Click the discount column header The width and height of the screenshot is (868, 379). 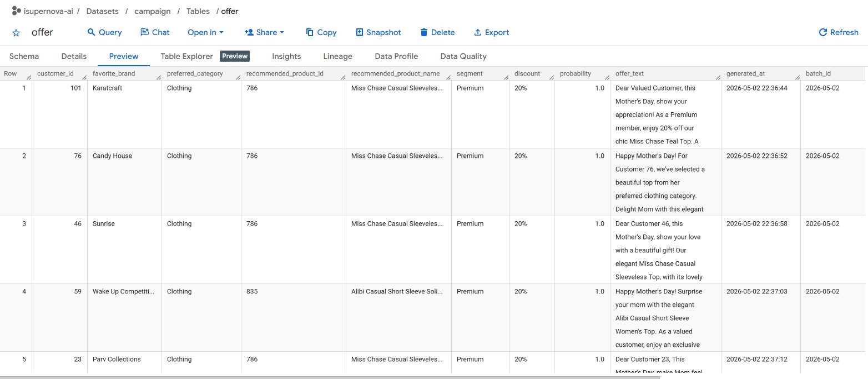click(x=527, y=73)
